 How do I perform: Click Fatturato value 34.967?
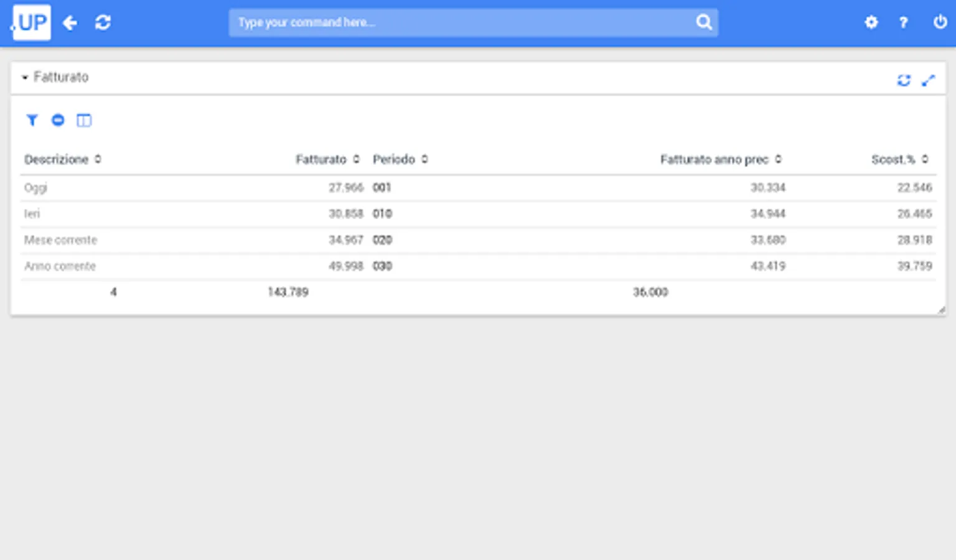click(x=345, y=240)
